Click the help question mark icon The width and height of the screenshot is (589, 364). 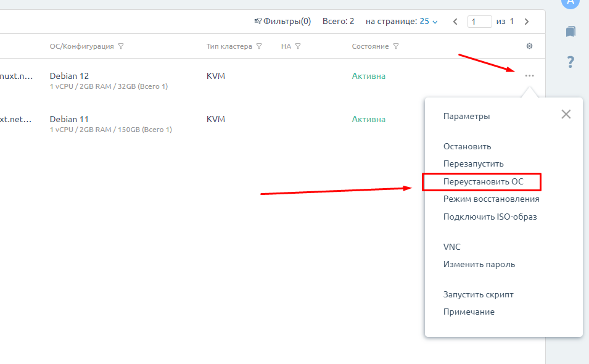pos(570,62)
